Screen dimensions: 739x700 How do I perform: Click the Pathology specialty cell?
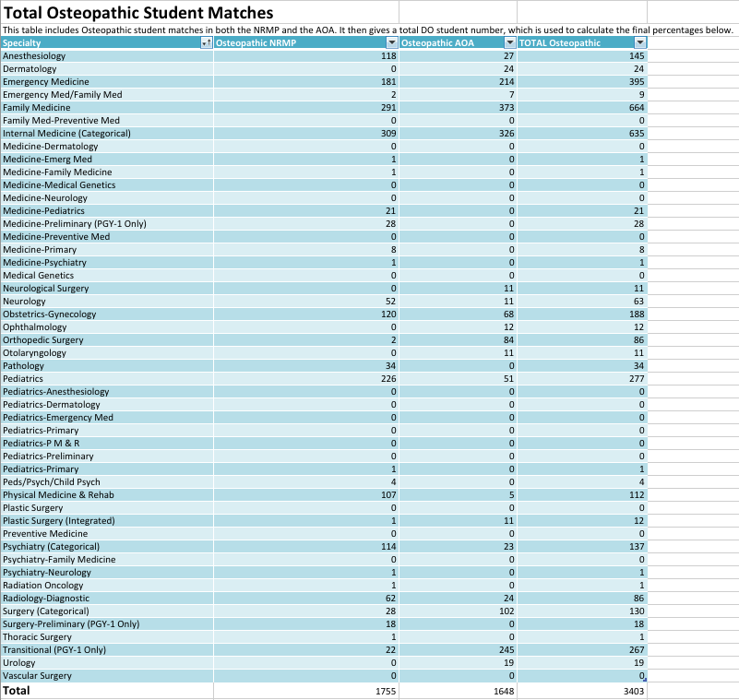(x=107, y=365)
